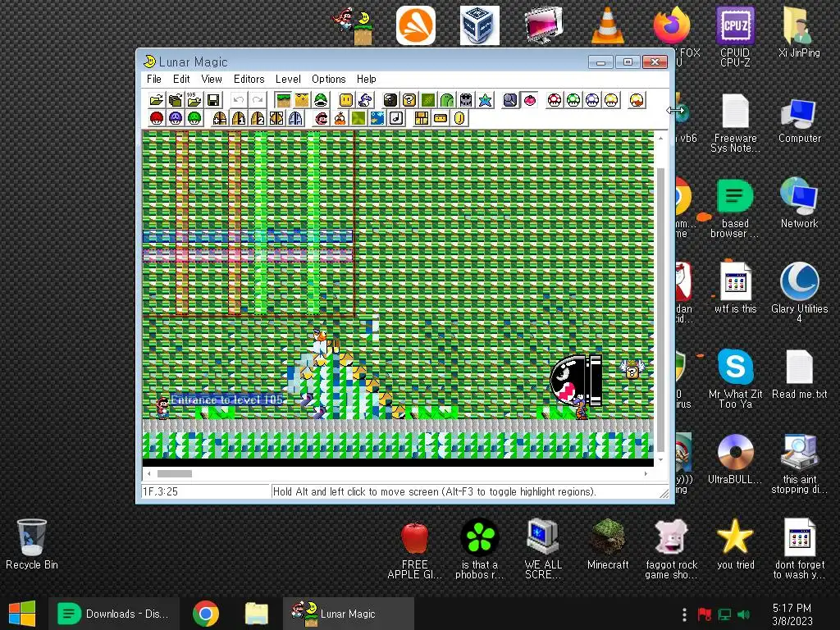840x630 pixels.
Task: Click the underwater fish background toolbar icon
Action: click(x=377, y=118)
